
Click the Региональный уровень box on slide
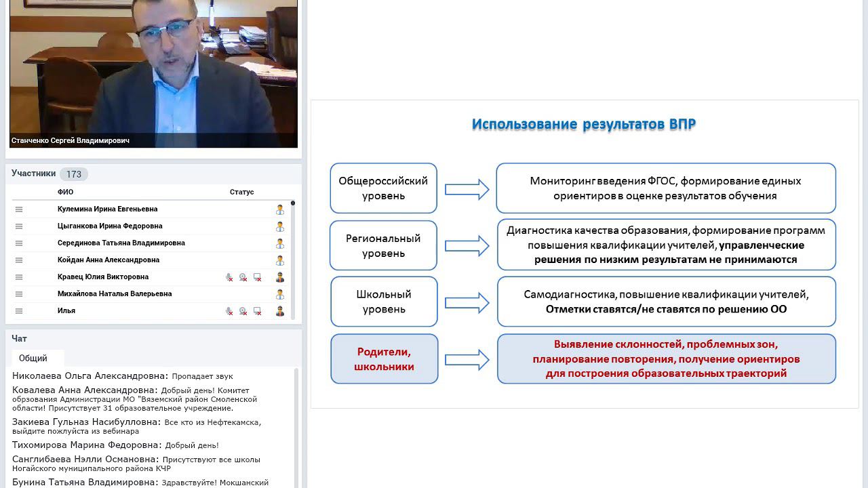click(383, 245)
